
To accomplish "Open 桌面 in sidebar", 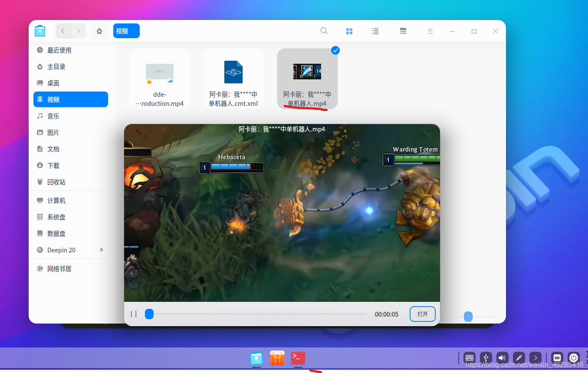I will [71, 83].
